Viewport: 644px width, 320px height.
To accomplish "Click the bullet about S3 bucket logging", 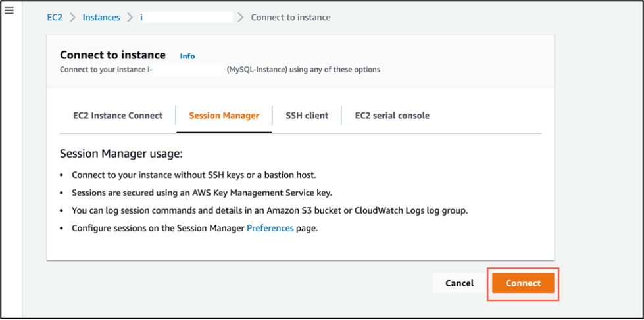I will (270, 211).
